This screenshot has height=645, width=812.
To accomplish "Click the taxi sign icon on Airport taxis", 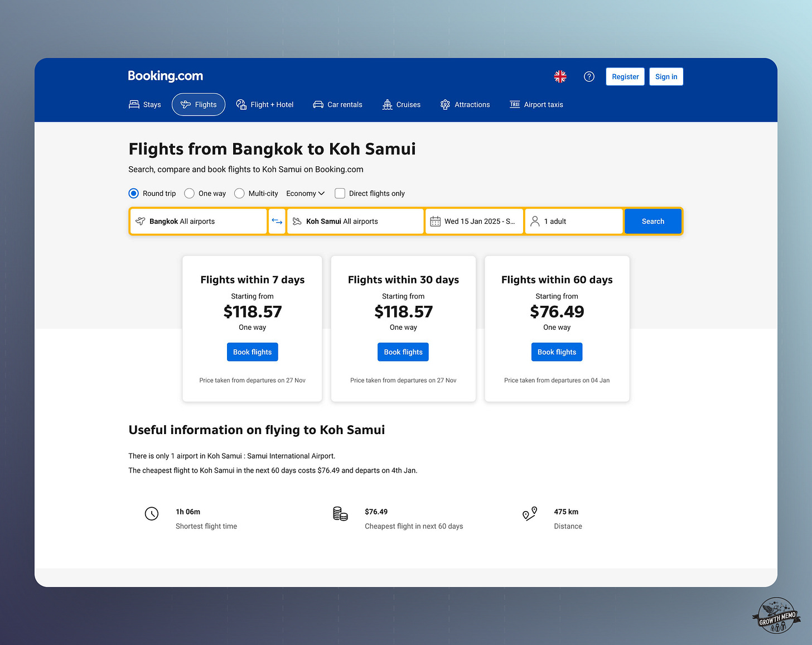I will tap(515, 104).
